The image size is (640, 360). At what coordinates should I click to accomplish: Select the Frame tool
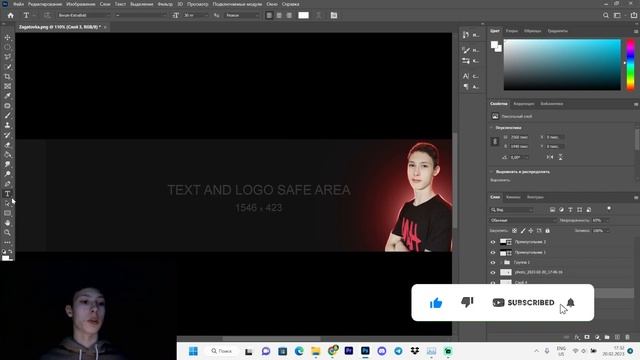pos(7,87)
